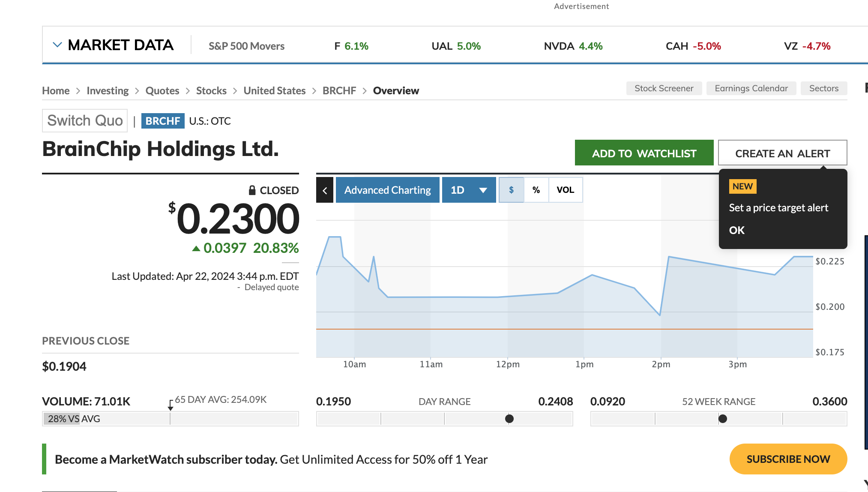Open the UAL 5.0% mover
This screenshot has height=492, width=868.
[x=456, y=46]
